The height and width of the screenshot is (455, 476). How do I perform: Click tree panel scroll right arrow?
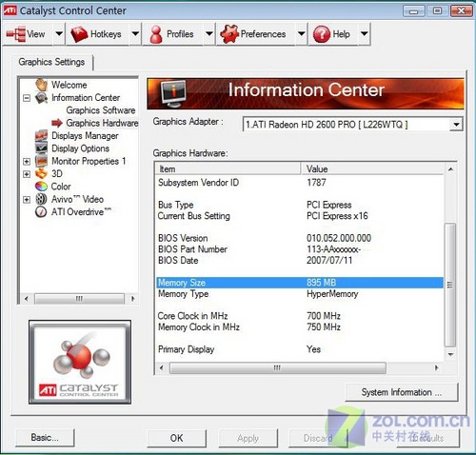pos(132,298)
